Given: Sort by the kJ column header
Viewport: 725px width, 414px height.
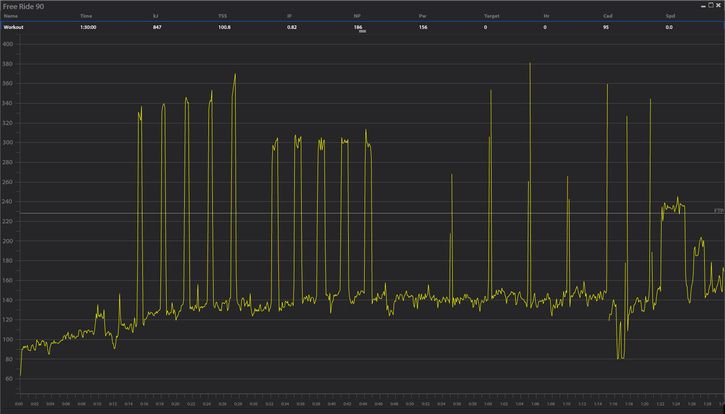Looking at the screenshot, I should coord(156,17).
